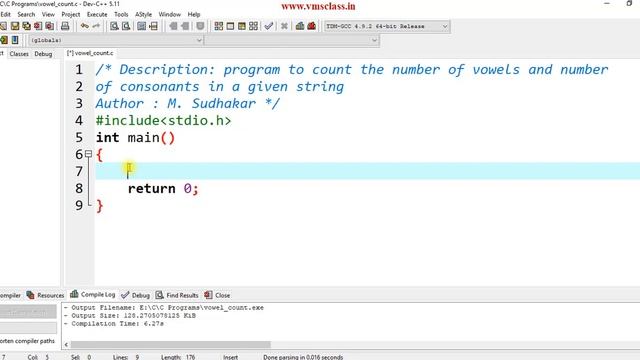Click the Run program toolbar icon
Viewport: 640px width, 360px height.
coord(230,26)
